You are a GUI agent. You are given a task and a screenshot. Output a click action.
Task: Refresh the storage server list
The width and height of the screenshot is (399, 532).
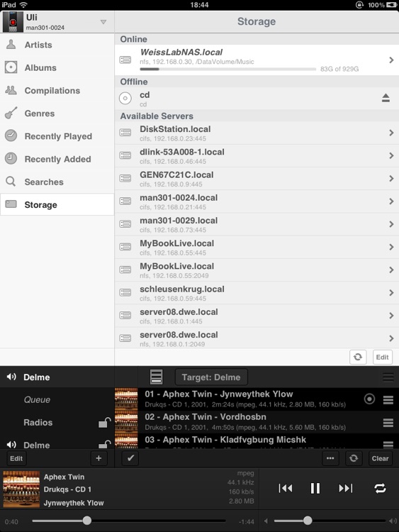(x=358, y=357)
